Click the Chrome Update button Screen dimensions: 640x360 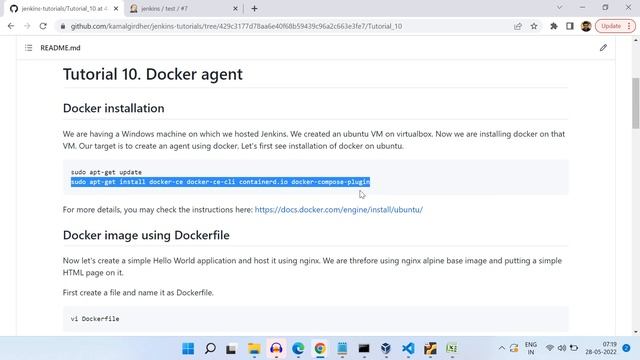coord(615,26)
